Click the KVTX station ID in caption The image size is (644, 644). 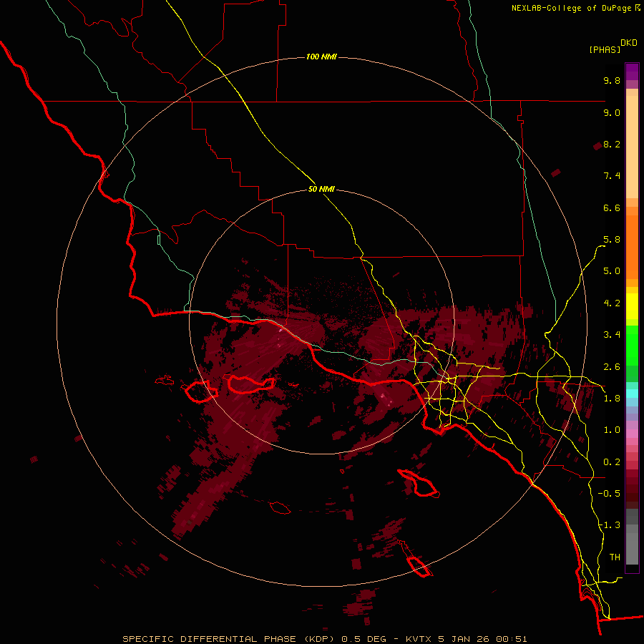[418, 639]
